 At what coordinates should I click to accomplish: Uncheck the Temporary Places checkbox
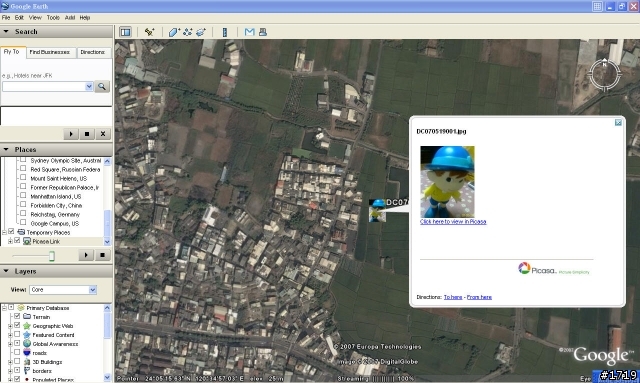(11, 232)
